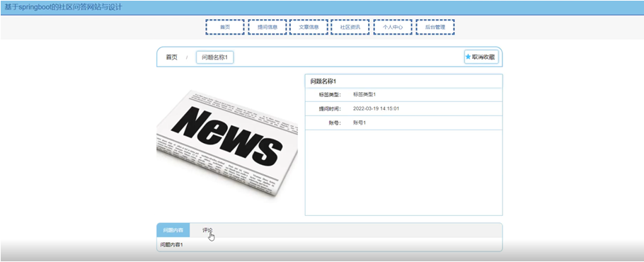Click the site title 基于springboot的社区问答网站与设计
The width and height of the screenshot is (644, 262).
point(63,7)
